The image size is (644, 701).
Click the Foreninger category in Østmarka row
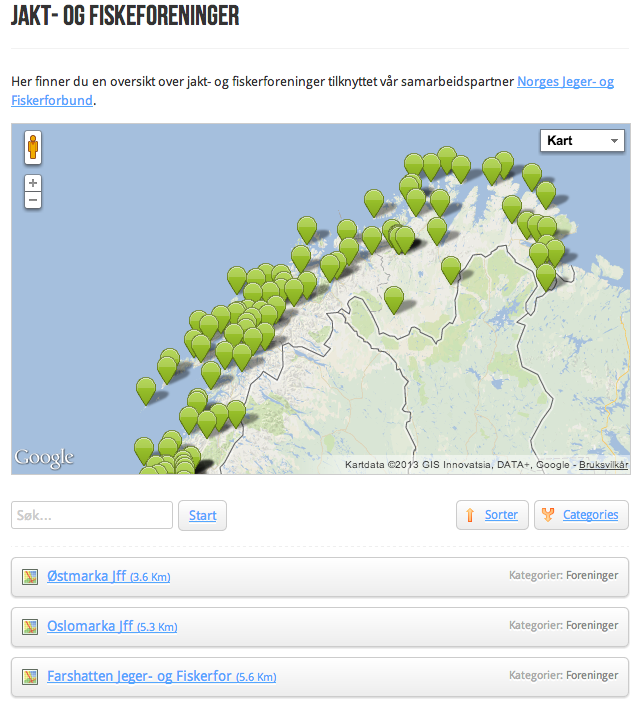pyautogui.click(x=592, y=575)
